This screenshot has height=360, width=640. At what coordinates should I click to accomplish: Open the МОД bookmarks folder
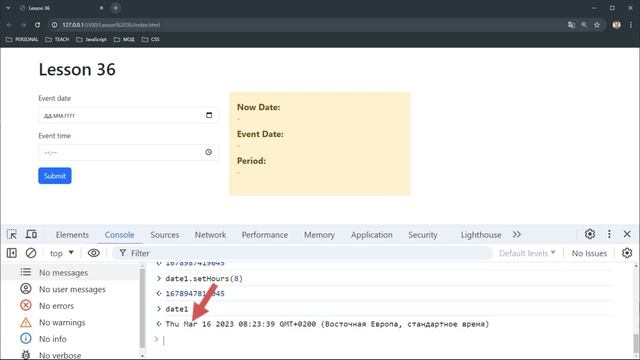(124, 40)
